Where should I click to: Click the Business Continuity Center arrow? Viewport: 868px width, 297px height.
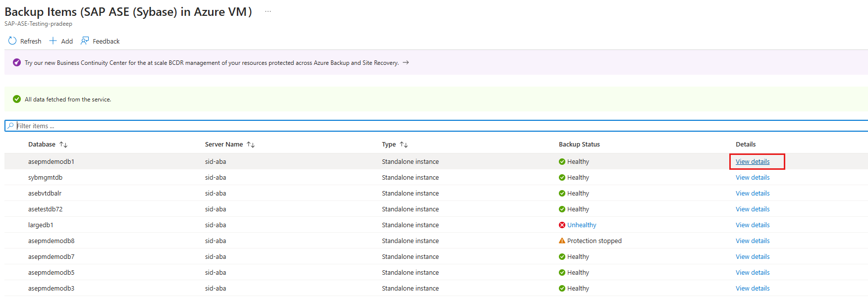tap(406, 62)
